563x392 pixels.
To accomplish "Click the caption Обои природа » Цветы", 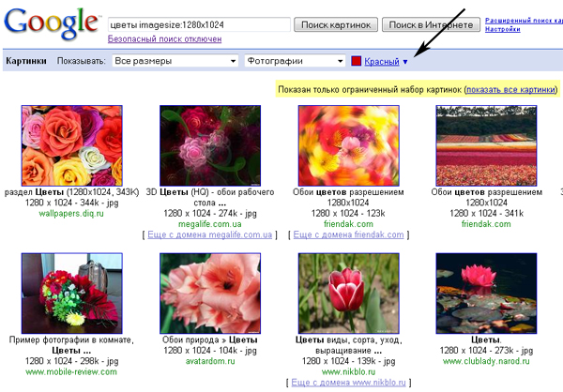I will (x=209, y=339).
